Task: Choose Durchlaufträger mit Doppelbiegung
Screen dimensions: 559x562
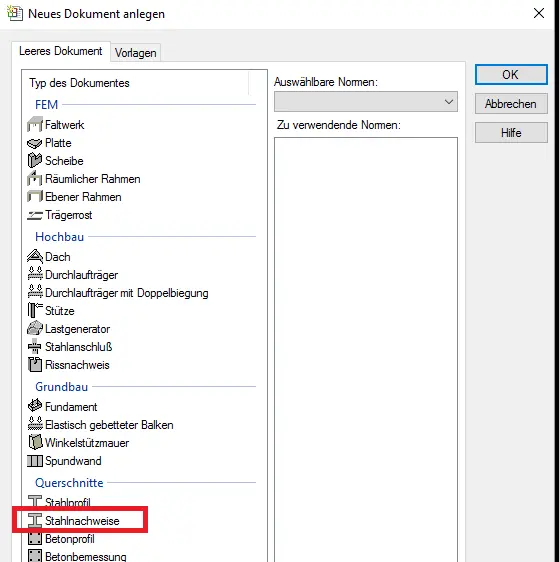Action: 118,292
